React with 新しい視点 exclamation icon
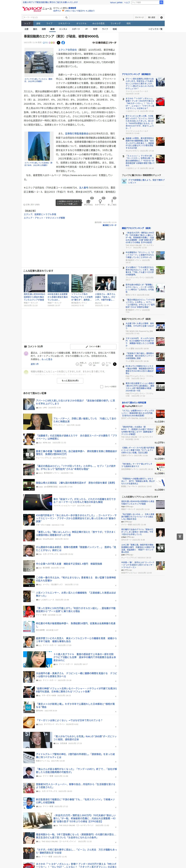This screenshot has width=186, height=868. [112, 202]
